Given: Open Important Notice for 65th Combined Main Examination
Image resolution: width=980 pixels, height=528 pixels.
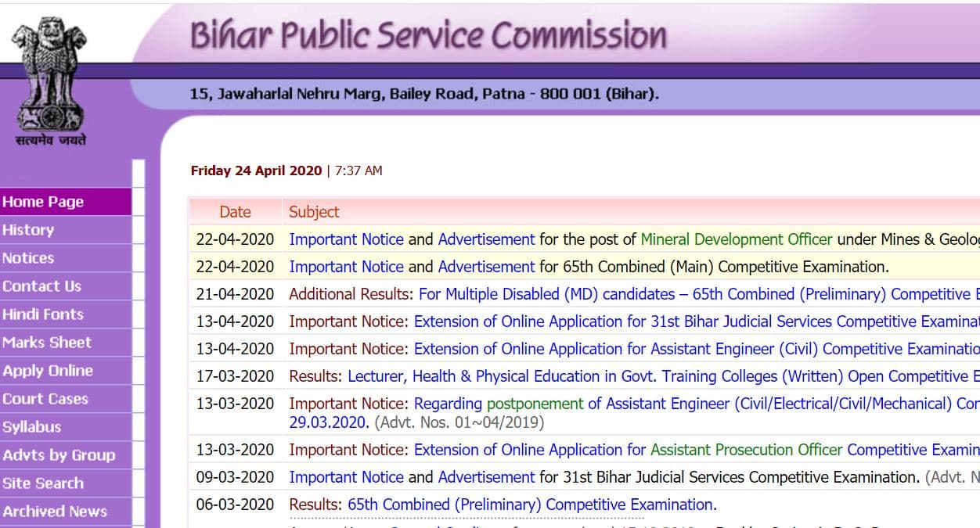Looking at the screenshot, I should 346,267.
